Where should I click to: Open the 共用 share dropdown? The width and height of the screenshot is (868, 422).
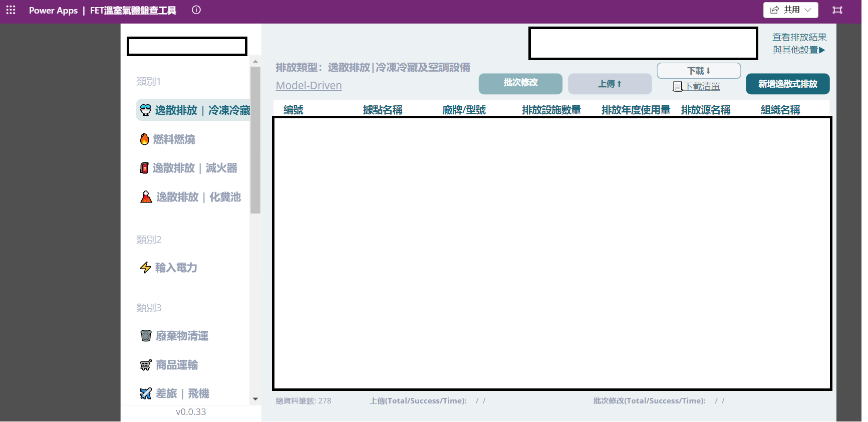[x=790, y=10]
